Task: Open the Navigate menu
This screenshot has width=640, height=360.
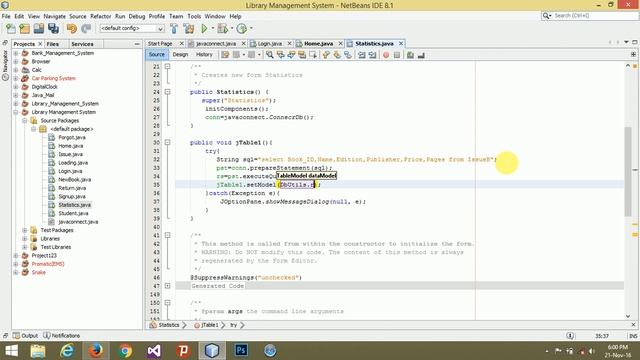Action: [x=54, y=16]
